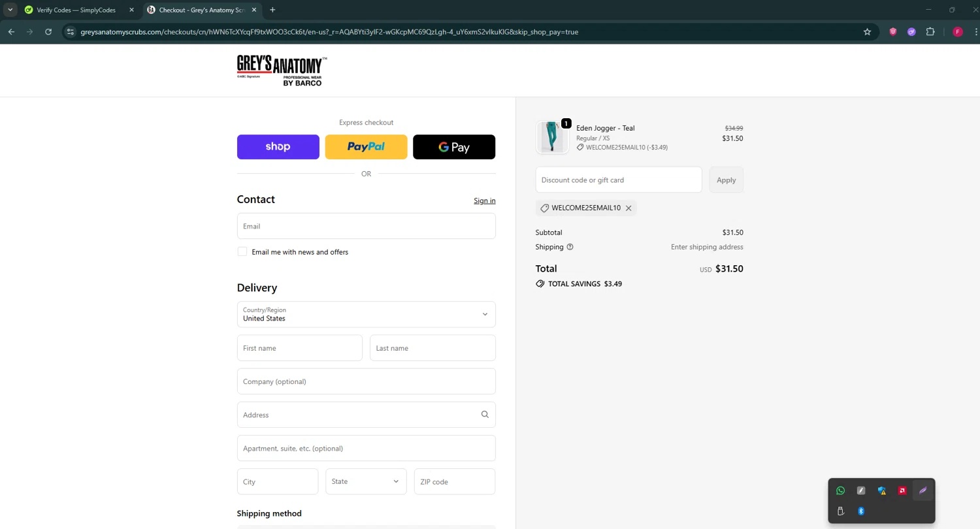View site information icon in address bar
980x529 pixels.
click(71, 31)
